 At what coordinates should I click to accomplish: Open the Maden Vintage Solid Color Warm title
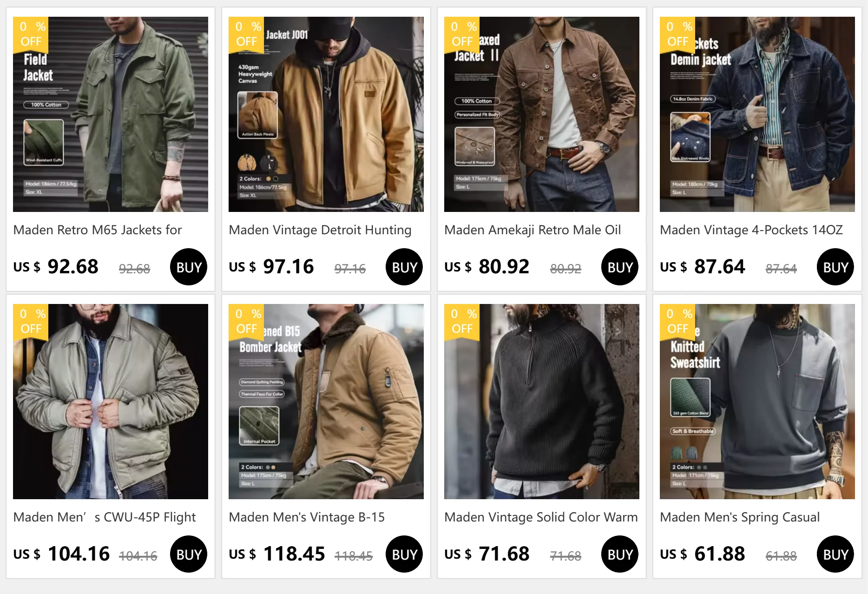point(541,517)
